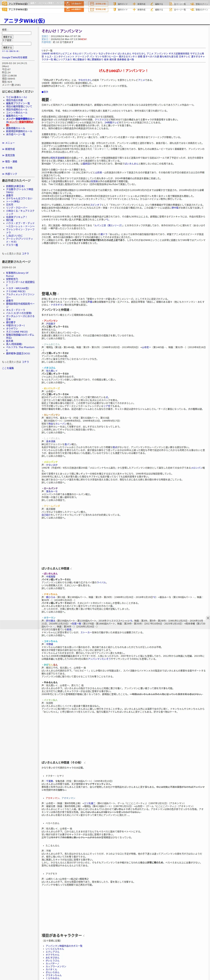
Task: Open 前橋駅(JR東日本) recent page link
Action: (15, 186)
